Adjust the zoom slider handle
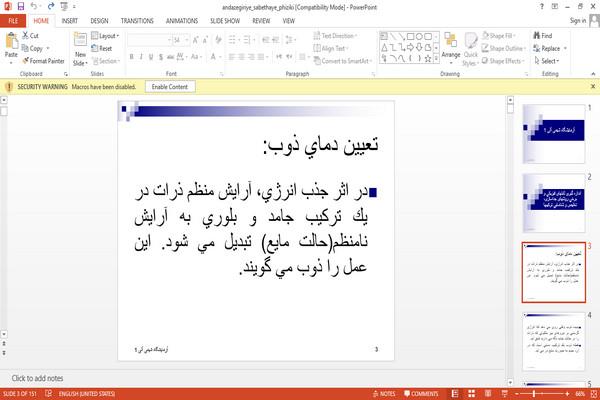This screenshot has width=600, height=400. [x=534, y=393]
